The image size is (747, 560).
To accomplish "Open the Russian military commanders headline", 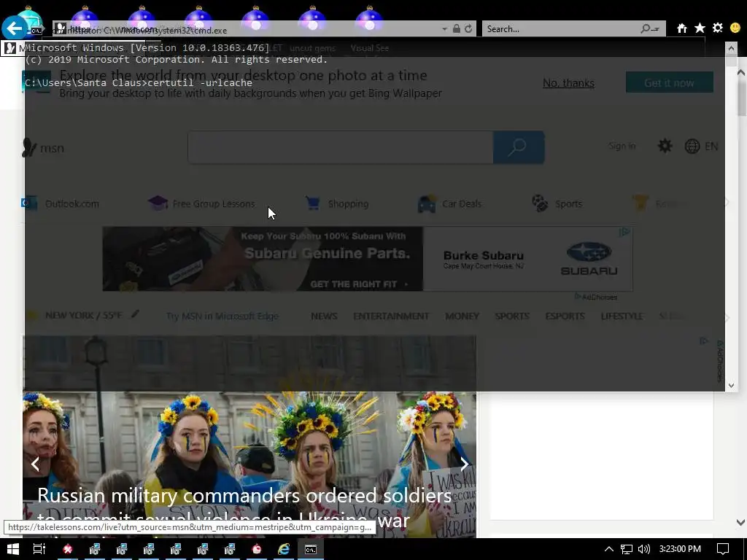I will 244,507.
